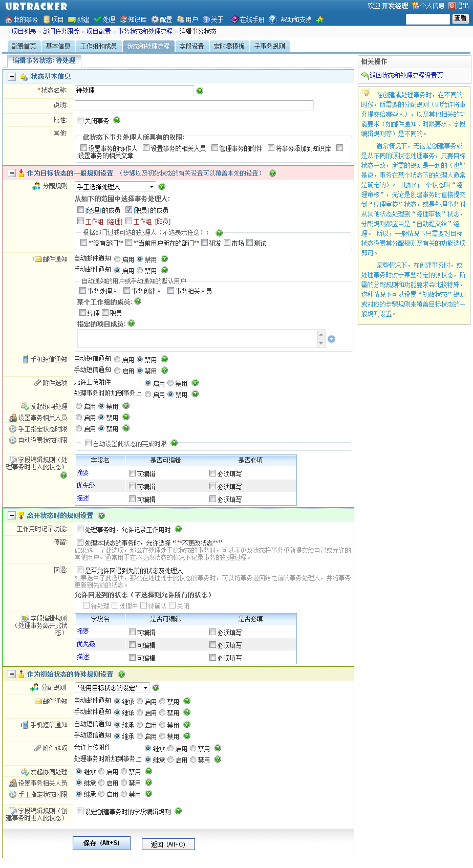Screen dimensions: 473x868
Task: Open the 基本信息 tab
Action: [x=58, y=46]
